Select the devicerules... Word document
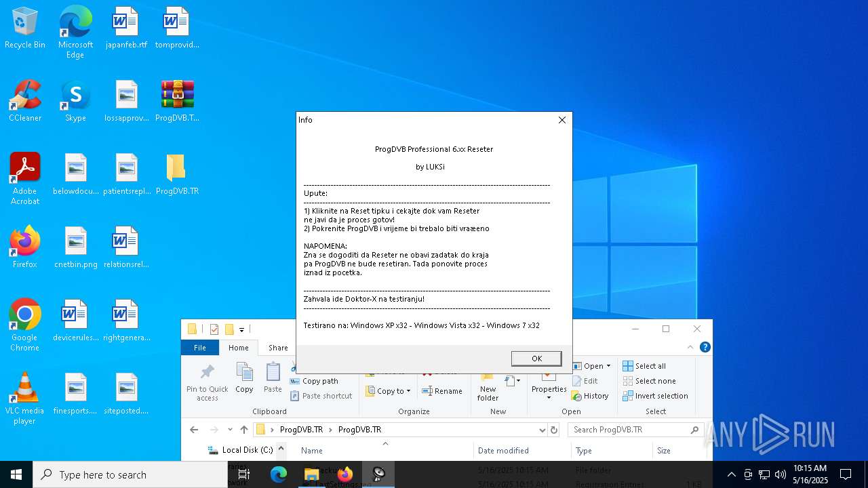The height and width of the screenshot is (488, 868). point(75,321)
